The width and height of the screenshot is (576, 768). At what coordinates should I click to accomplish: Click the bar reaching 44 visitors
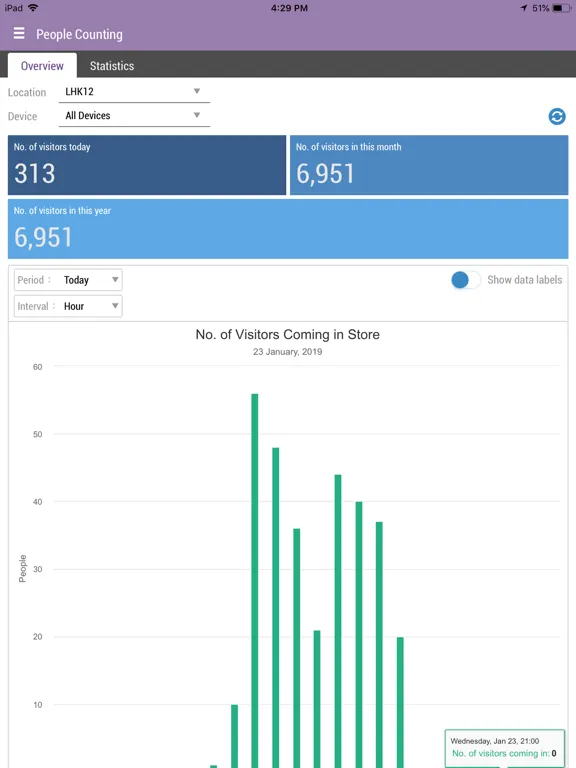338,621
